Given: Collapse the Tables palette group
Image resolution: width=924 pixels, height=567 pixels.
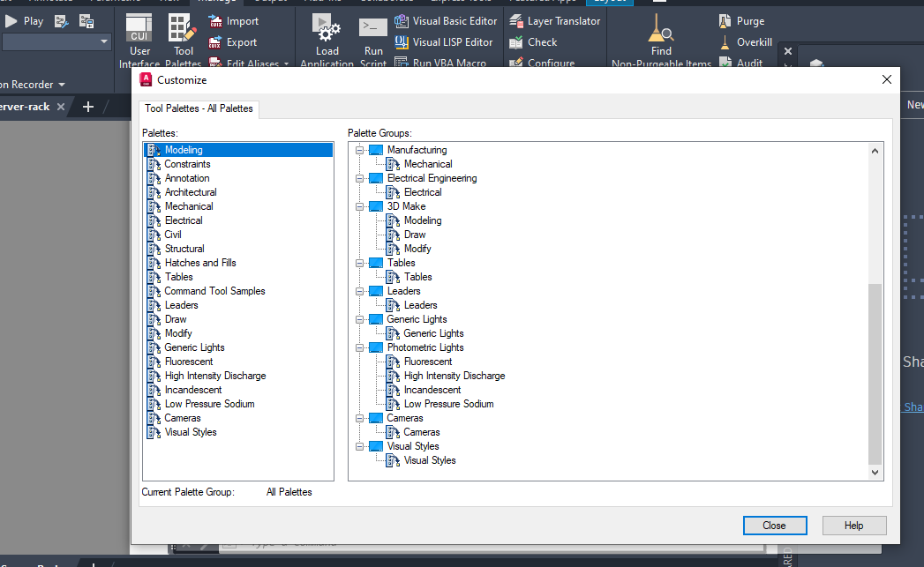Looking at the screenshot, I should coord(359,263).
